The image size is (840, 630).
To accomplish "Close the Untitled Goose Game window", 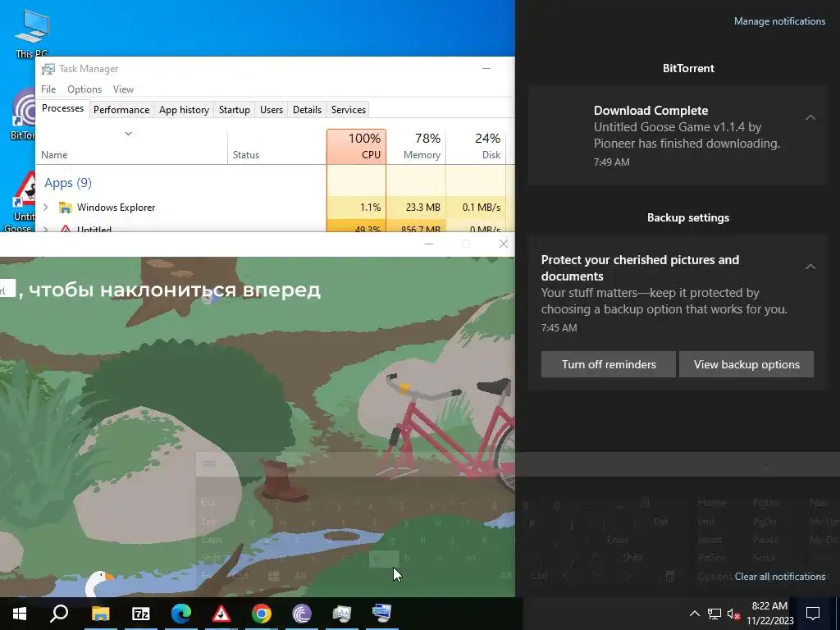I will 503,244.
